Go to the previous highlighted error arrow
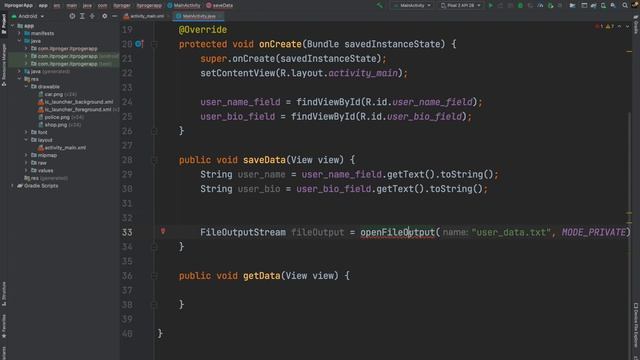 point(619,26)
